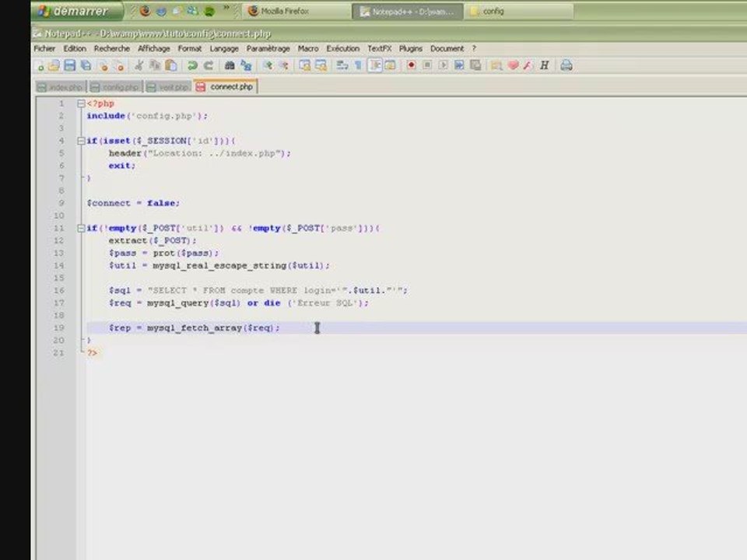Click the closing ?> tag on line 21

pos(92,353)
